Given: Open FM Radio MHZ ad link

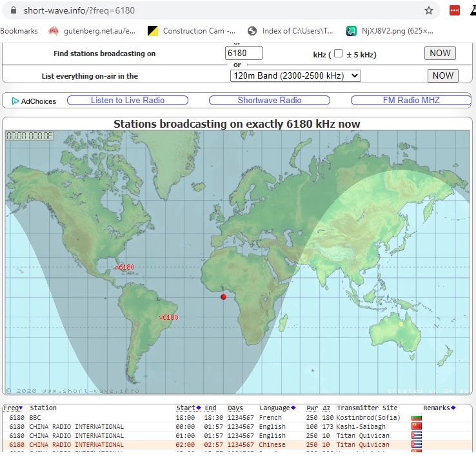Looking at the screenshot, I should [x=411, y=101].
